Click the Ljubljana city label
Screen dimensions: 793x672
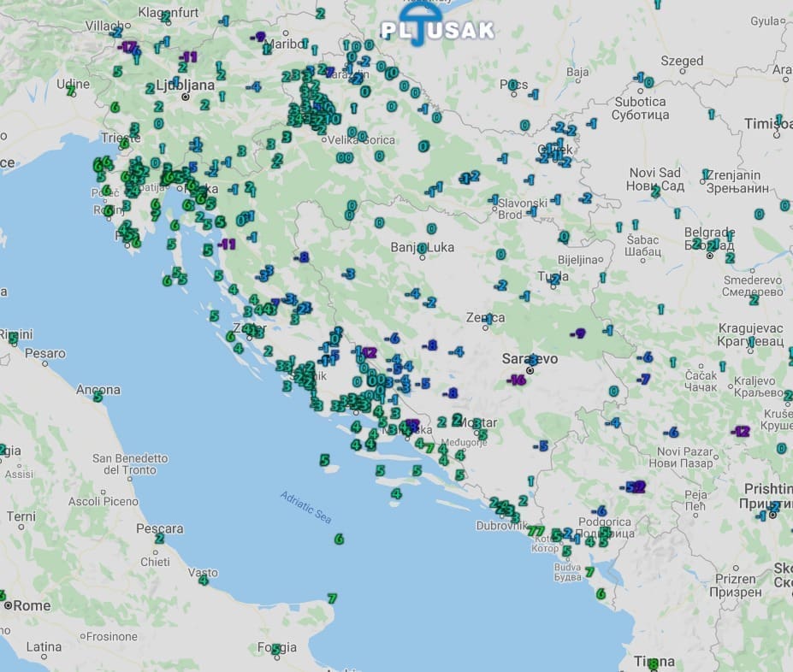pos(186,85)
